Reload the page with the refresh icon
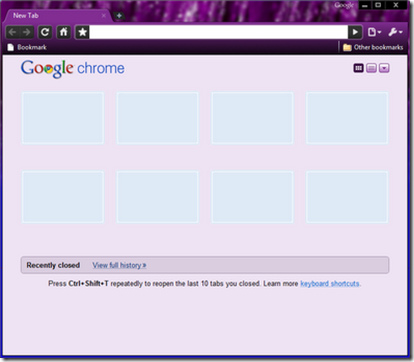 pos(45,32)
